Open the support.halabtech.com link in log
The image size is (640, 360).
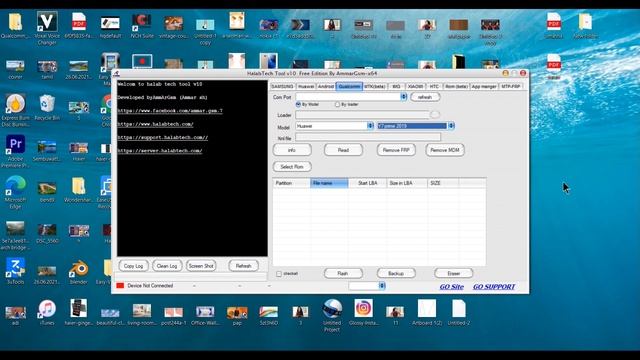tap(162, 138)
